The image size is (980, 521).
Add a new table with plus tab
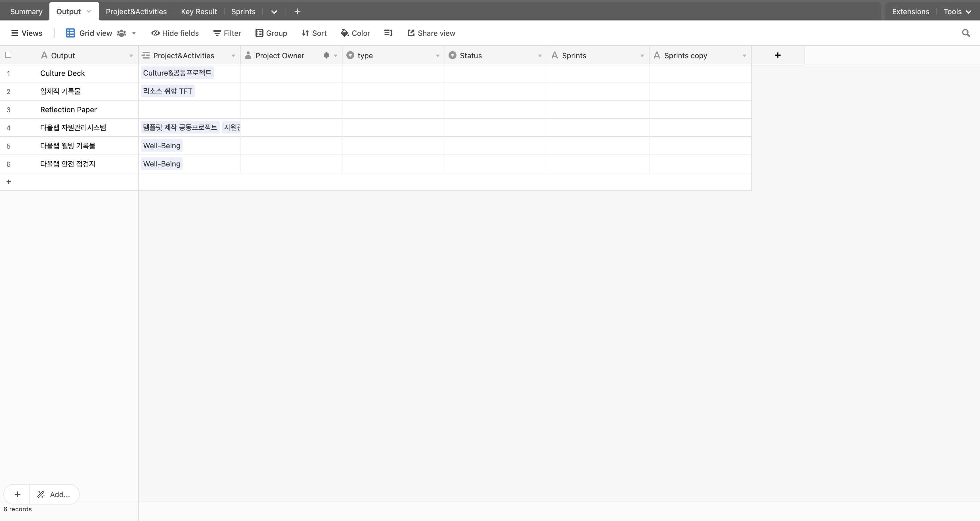click(x=298, y=11)
